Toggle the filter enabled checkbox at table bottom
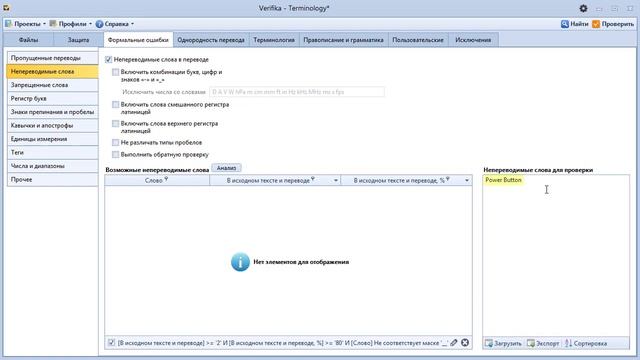640x360 pixels. [111, 343]
